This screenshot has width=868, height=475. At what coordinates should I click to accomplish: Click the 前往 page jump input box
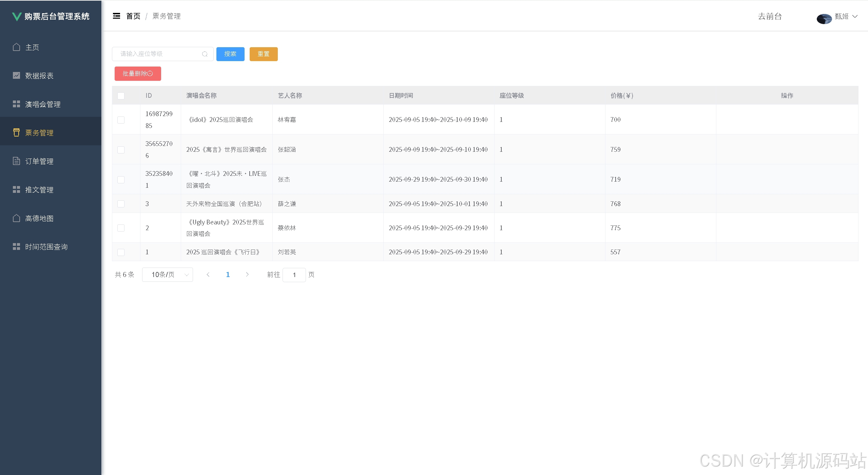(294, 275)
